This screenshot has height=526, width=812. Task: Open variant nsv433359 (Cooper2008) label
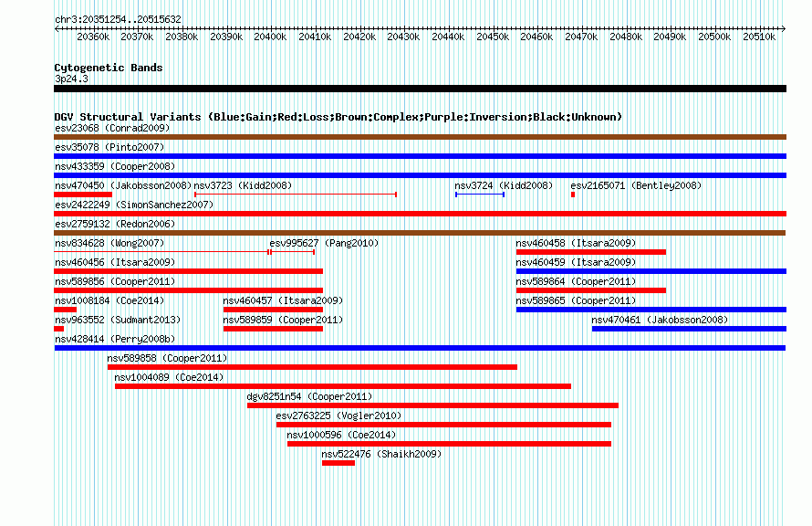(x=115, y=166)
